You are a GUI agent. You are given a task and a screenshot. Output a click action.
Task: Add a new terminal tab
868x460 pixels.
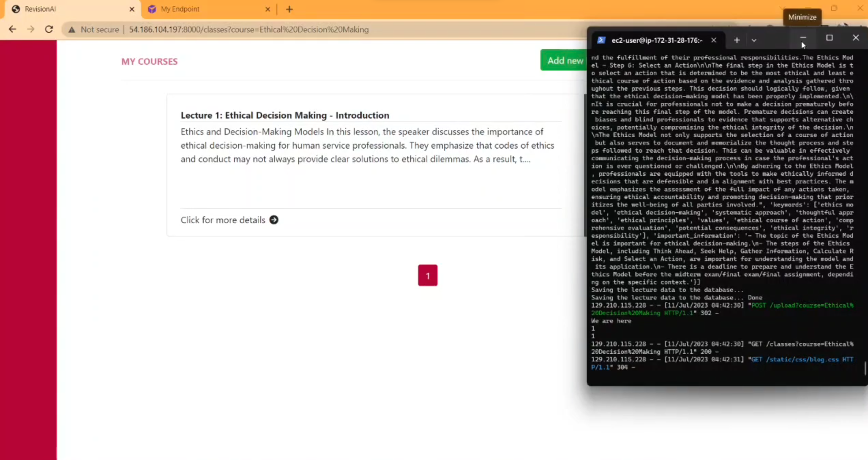point(737,40)
